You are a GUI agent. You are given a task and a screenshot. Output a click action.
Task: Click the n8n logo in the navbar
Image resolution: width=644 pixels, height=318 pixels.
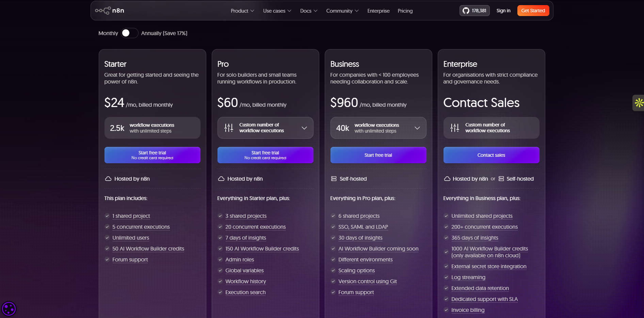(x=110, y=10)
